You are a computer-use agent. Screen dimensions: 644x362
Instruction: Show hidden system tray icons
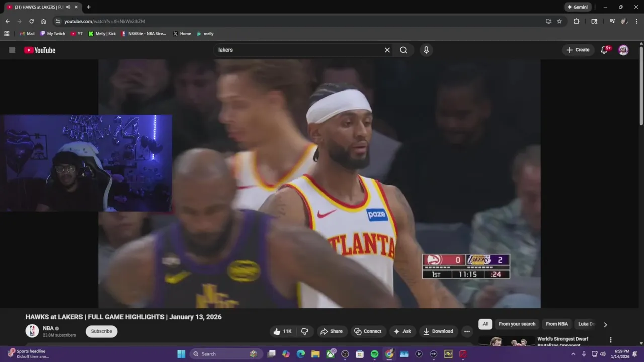click(573, 354)
